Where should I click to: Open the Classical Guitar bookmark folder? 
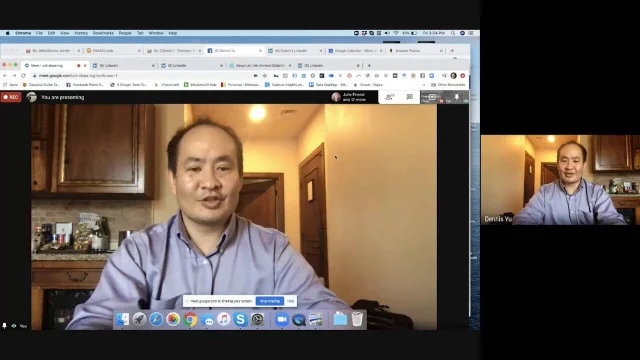(x=41, y=85)
